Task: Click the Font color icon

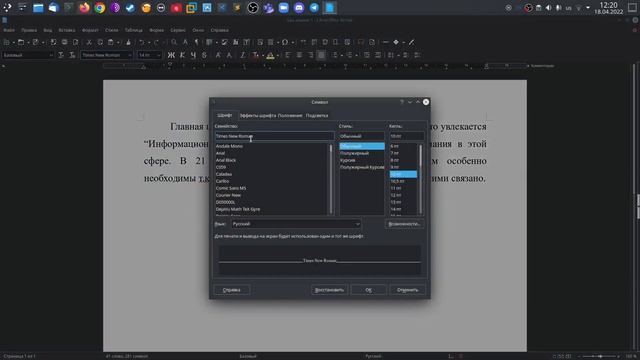Action: click(255, 55)
